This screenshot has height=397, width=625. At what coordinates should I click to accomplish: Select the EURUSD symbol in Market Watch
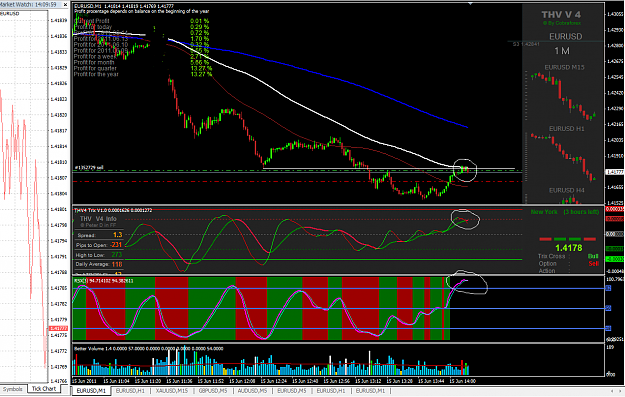10,13
